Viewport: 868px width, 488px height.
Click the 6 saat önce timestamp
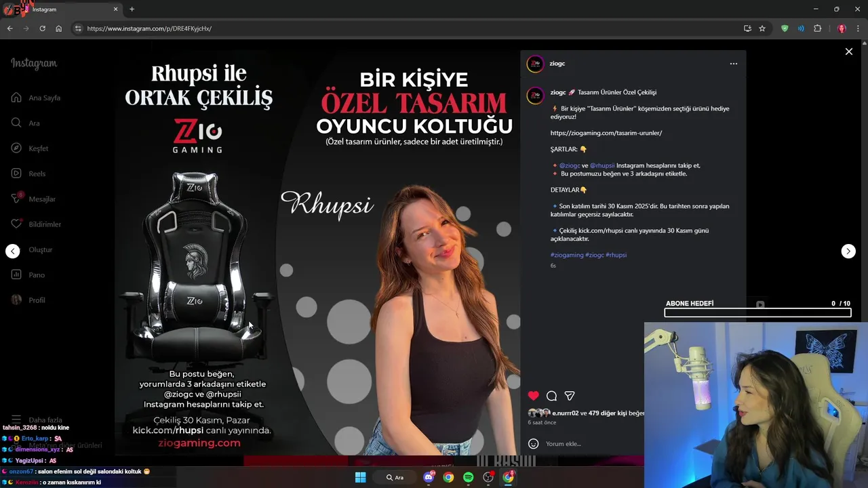[x=542, y=422]
